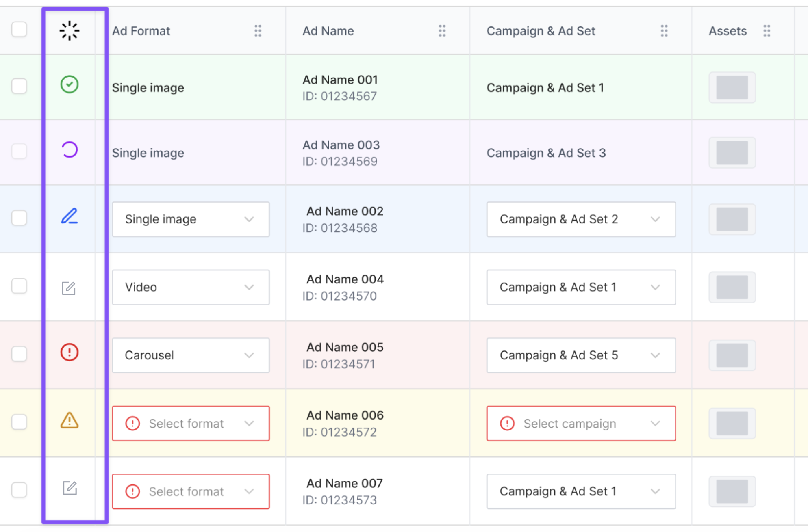This screenshot has width=808, height=532.
Task: Click the edit icon for Ad Name 004
Action: (x=69, y=288)
